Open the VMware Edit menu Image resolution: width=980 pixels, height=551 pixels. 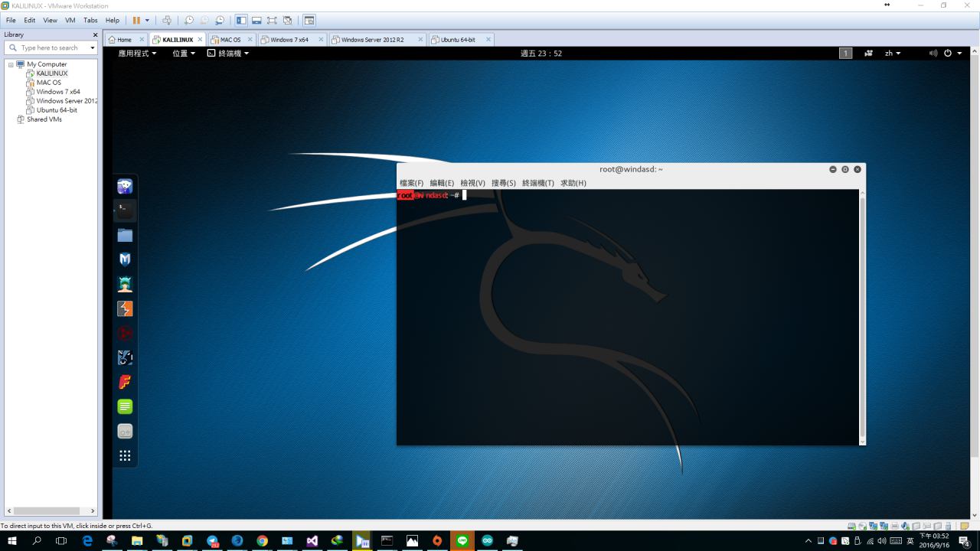[x=30, y=20]
